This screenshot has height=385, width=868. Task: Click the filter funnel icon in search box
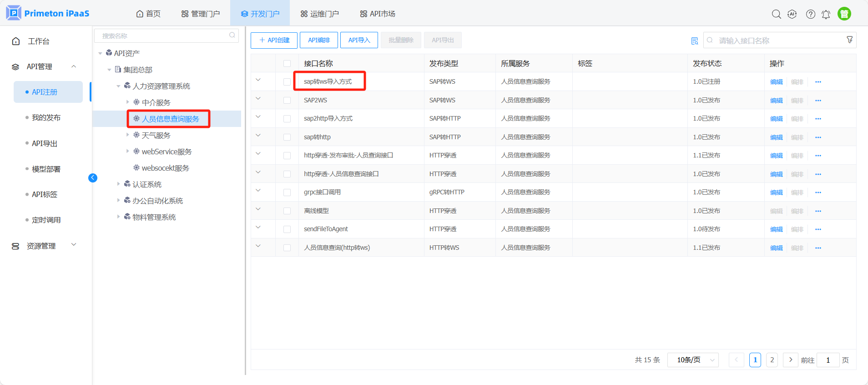click(849, 40)
